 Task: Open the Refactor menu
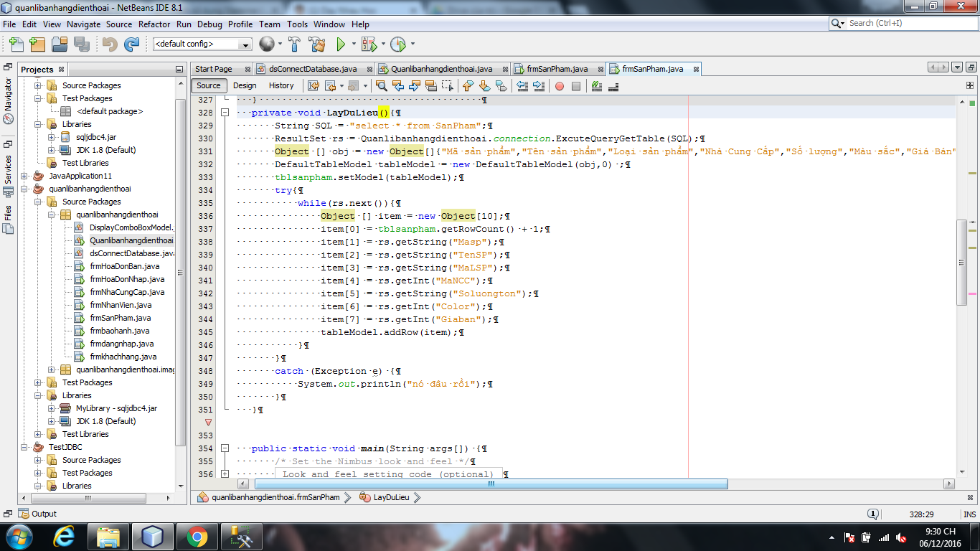pyautogui.click(x=154, y=24)
